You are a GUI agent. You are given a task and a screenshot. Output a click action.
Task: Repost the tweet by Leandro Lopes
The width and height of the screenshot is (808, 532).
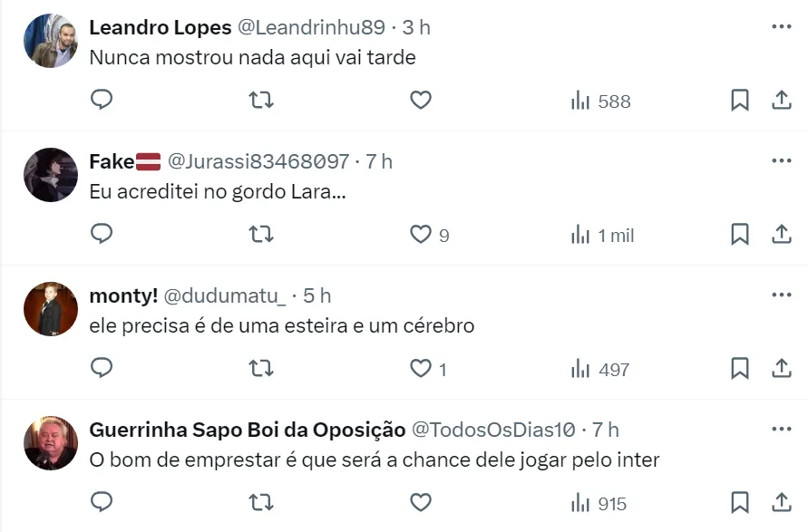(x=261, y=100)
